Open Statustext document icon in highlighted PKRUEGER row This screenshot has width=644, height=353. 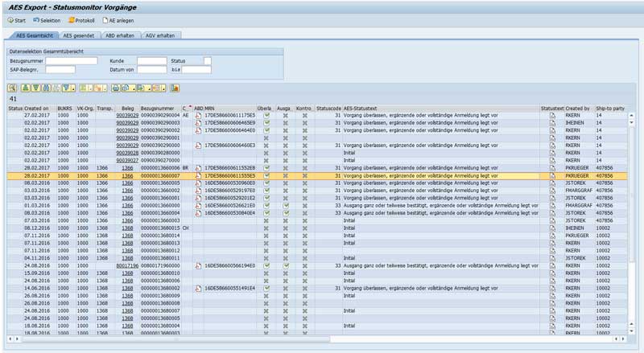tap(552, 175)
